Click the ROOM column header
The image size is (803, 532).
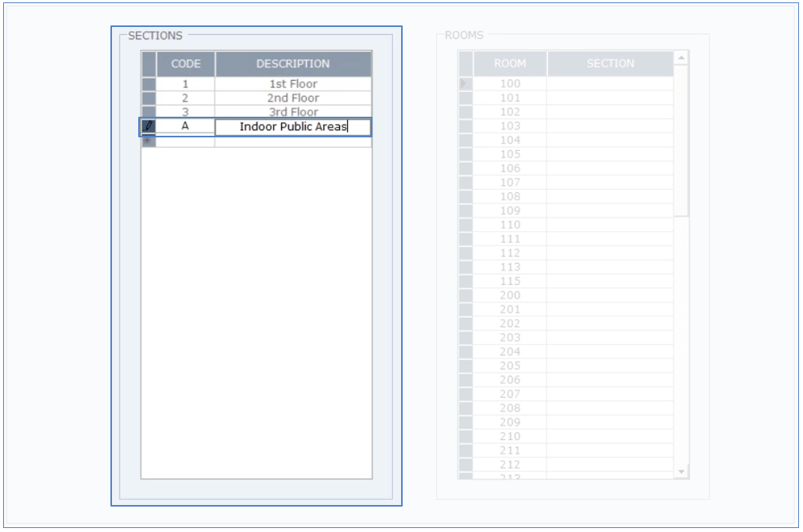point(510,64)
